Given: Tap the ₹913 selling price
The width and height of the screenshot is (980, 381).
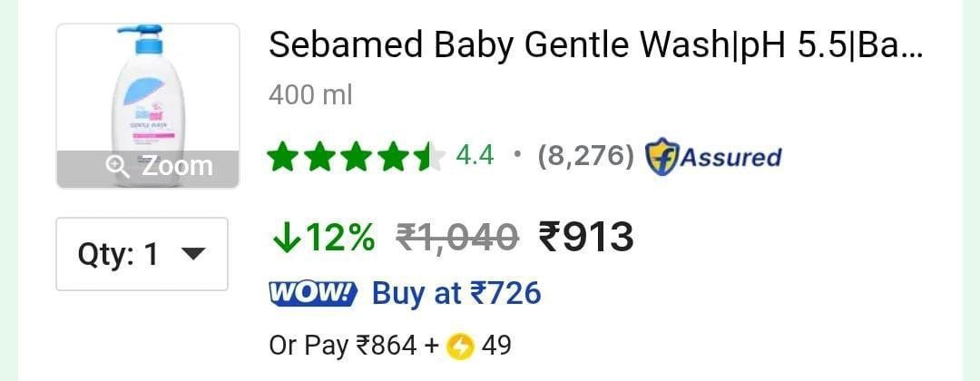Looking at the screenshot, I should click(x=586, y=238).
